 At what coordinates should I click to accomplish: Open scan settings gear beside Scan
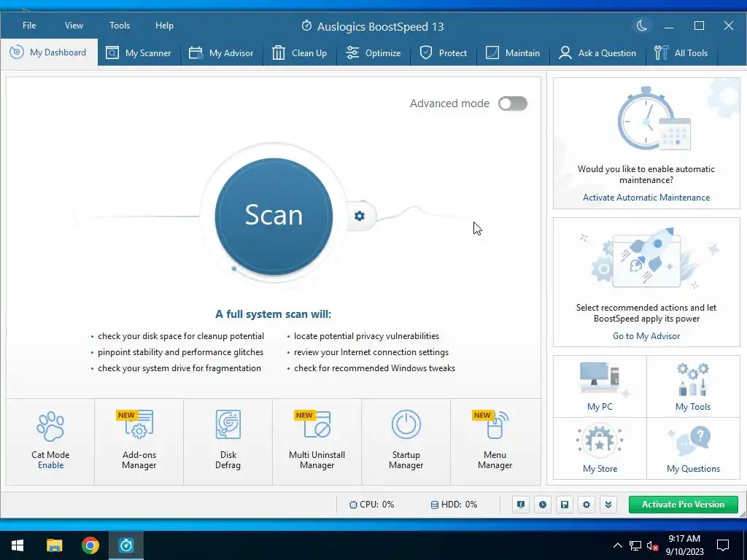(x=360, y=216)
